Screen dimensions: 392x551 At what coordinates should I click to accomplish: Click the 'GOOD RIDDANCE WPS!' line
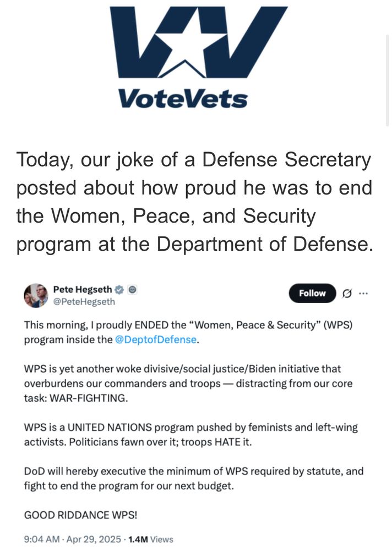tap(80, 515)
